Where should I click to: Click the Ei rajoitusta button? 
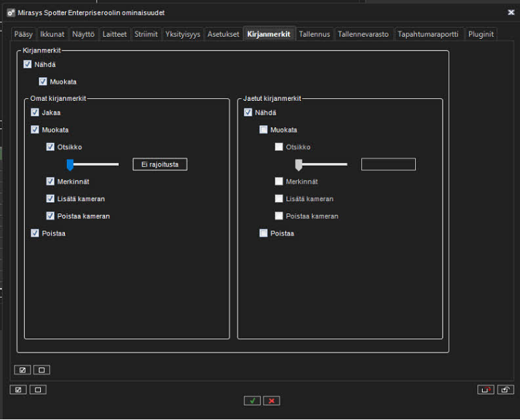160,164
